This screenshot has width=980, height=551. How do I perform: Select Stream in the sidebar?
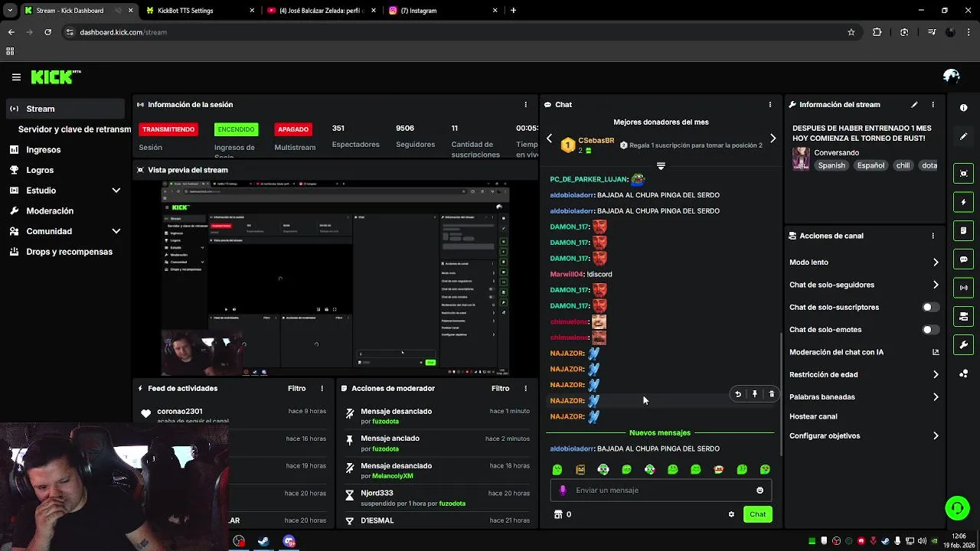click(x=65, y=109)
